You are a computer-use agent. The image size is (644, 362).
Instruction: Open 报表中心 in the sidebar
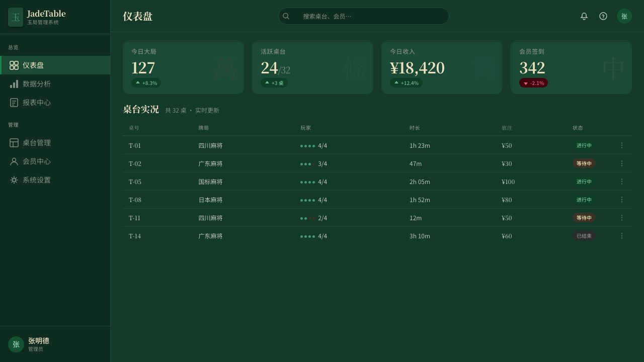[x=55, y=103]
